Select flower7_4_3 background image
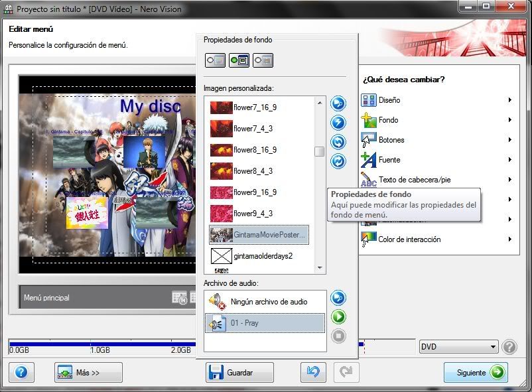Viewport: 532px width, 392px height. [x=259, y=129]
